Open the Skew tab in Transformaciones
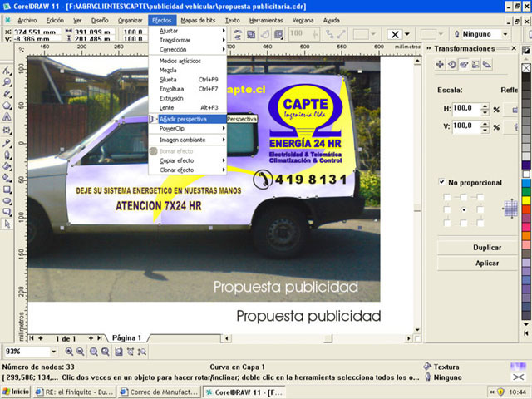The height and width of the screenshot is (399, 532). coord(487,64)
